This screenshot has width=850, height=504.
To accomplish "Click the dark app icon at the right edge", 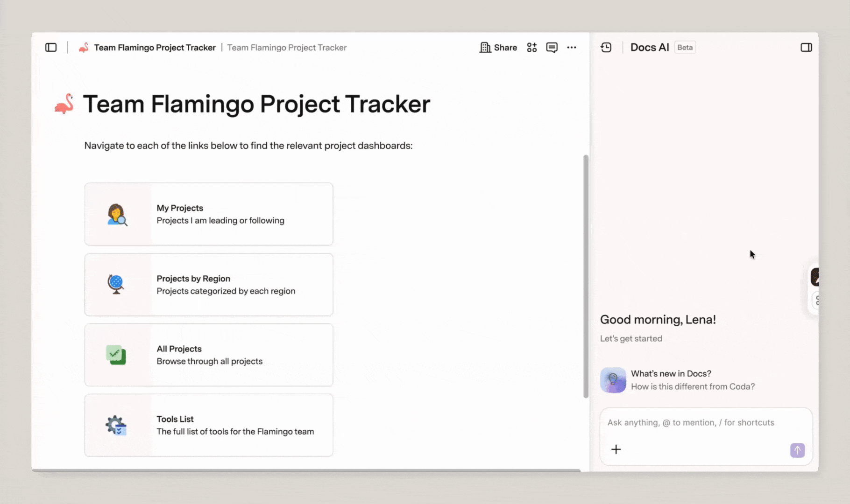I will coord(815,277).
